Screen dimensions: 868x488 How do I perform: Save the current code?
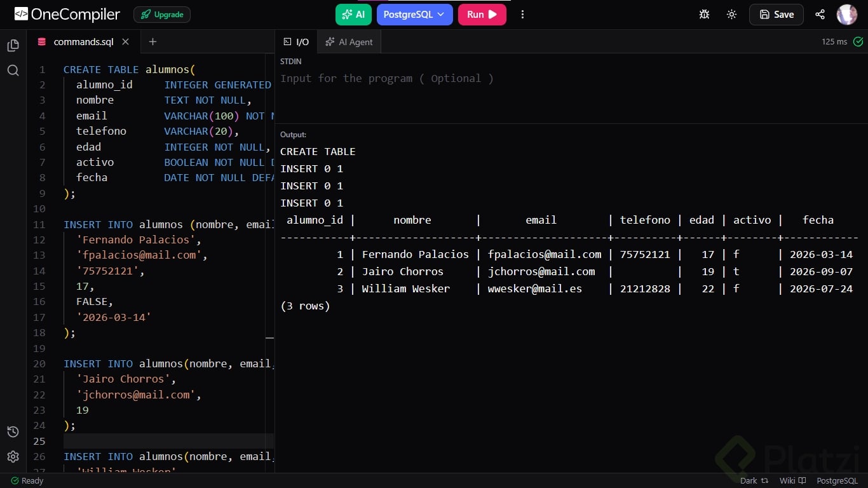[776, 14]
